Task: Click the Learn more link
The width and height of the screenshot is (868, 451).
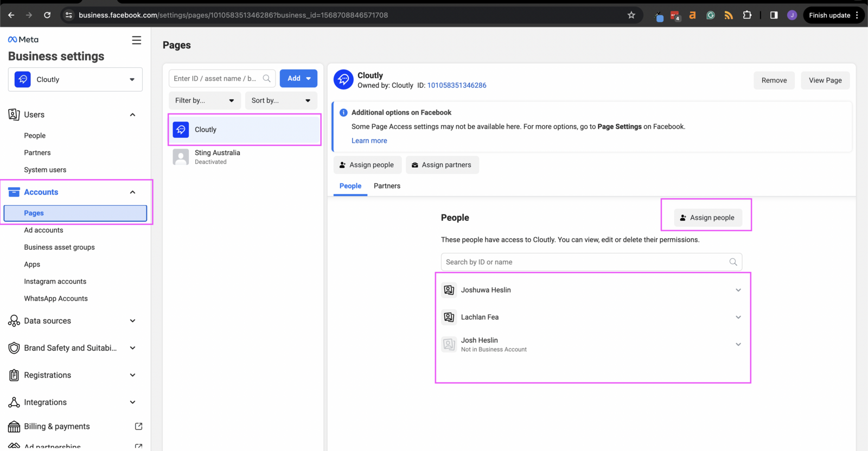Action: 369,141
